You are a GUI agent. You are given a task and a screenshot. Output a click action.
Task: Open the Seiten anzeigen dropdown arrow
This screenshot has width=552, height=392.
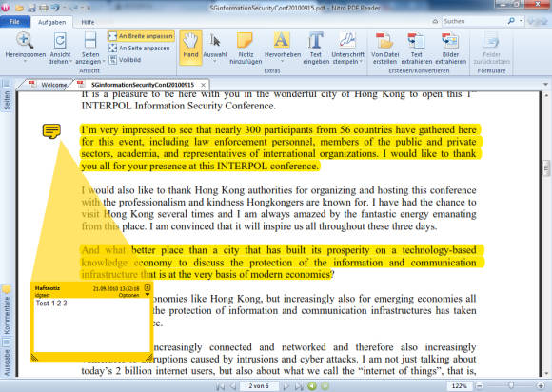point(104,62)
